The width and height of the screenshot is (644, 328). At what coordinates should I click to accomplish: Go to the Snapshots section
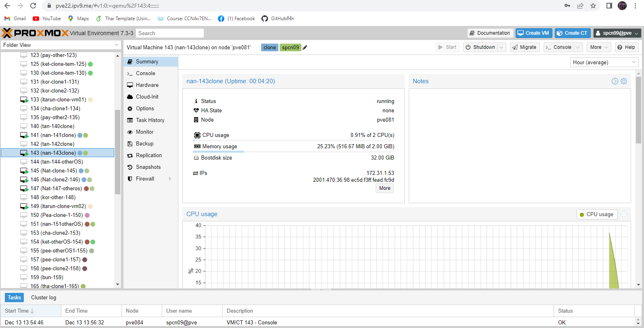click(151, 167)
